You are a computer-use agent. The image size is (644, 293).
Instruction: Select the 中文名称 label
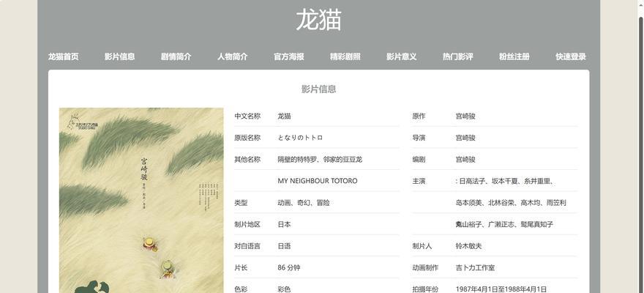pyautogui.click(x=247, y=116)
